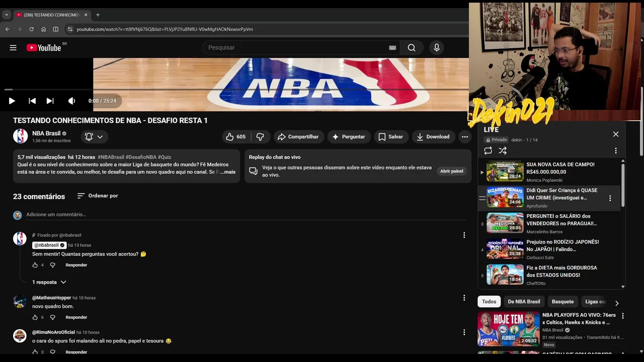The width and height of the screenshot is (644, 362).
Task: Click the browser address bar URL
Action: [x=165, y=29]
